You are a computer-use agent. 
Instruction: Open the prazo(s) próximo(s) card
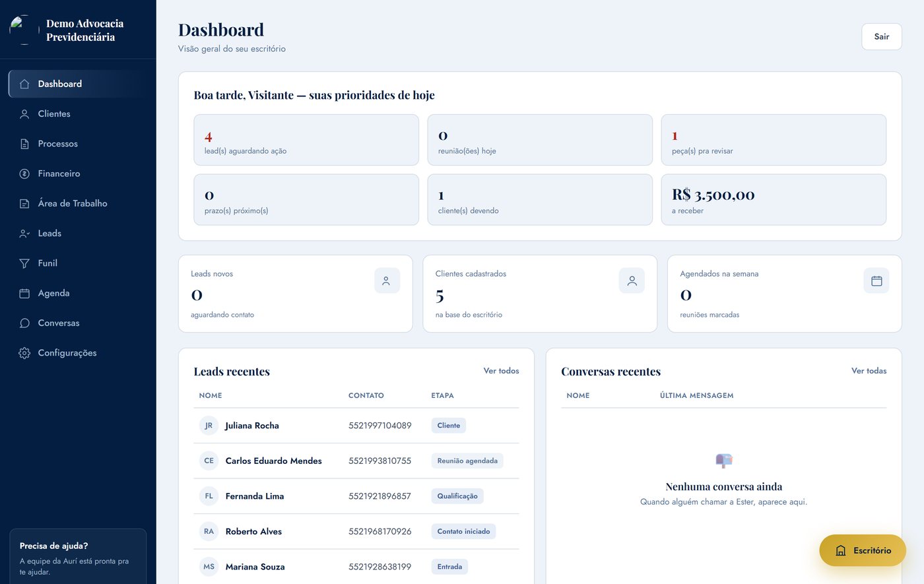[x=306, y=200]
